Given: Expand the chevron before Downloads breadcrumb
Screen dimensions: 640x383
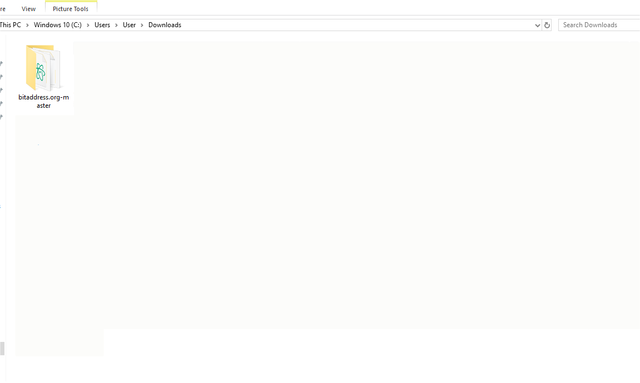Looking at the screenshot, I should click(x=142, y=25).
